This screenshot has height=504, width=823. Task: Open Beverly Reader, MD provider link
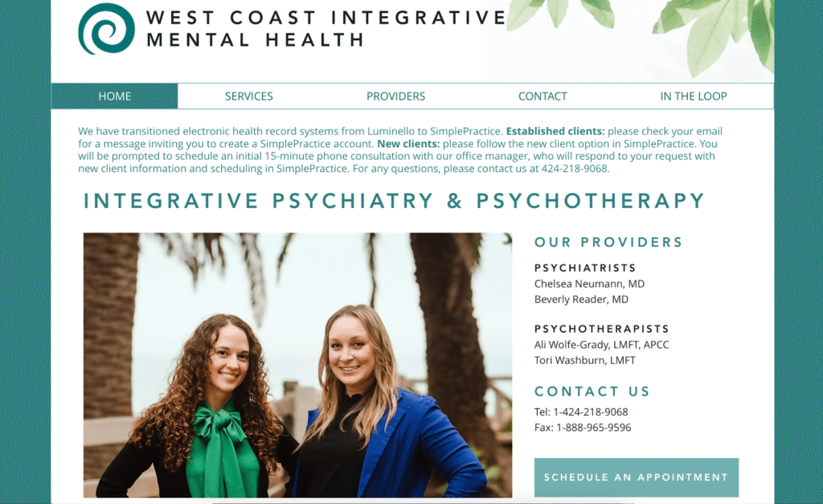click(x=581, y=299)
